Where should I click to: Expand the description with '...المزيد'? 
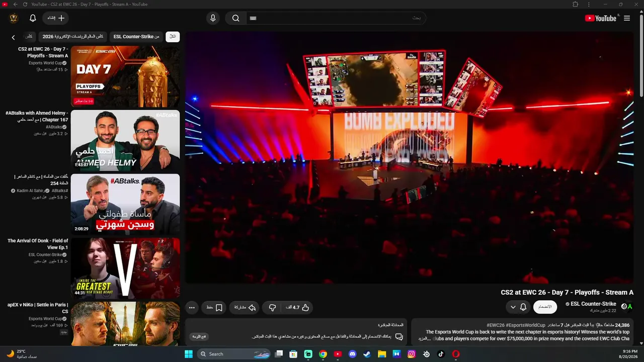pos(425,338)
